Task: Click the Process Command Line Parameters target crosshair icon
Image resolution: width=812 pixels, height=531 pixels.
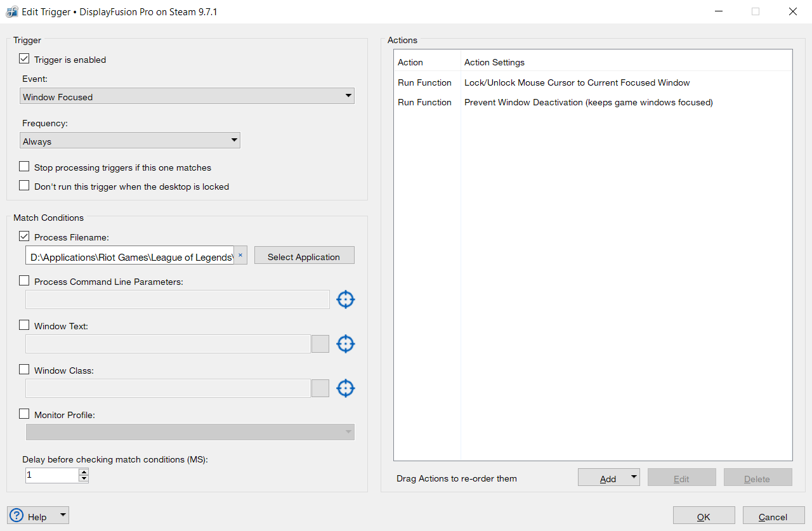Action: pos(345,299)
